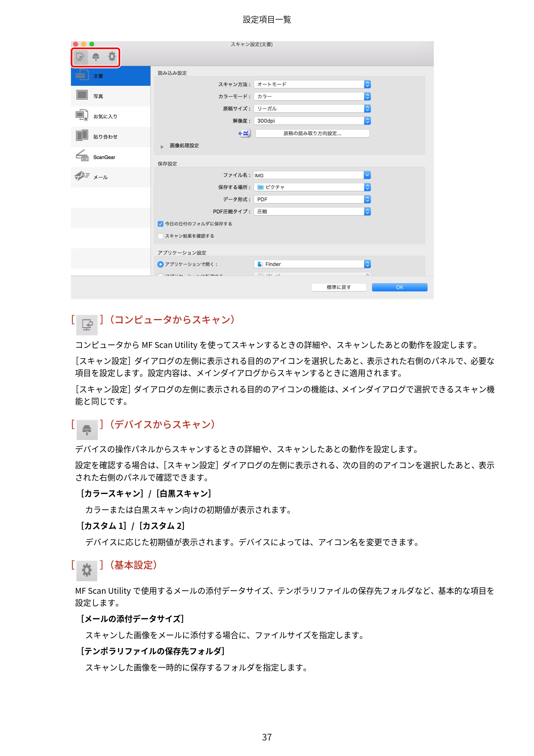Open the 保存する場所 dropdown
Screen dimensions: 534x756
coord(312,187)
